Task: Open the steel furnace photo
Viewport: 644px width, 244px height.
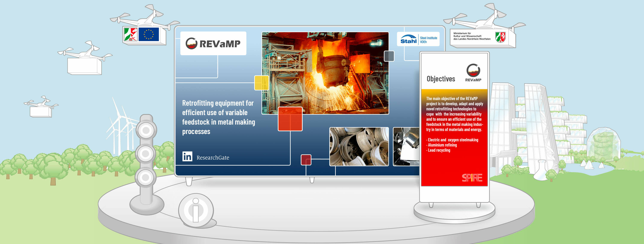Action: pos(325,73)
